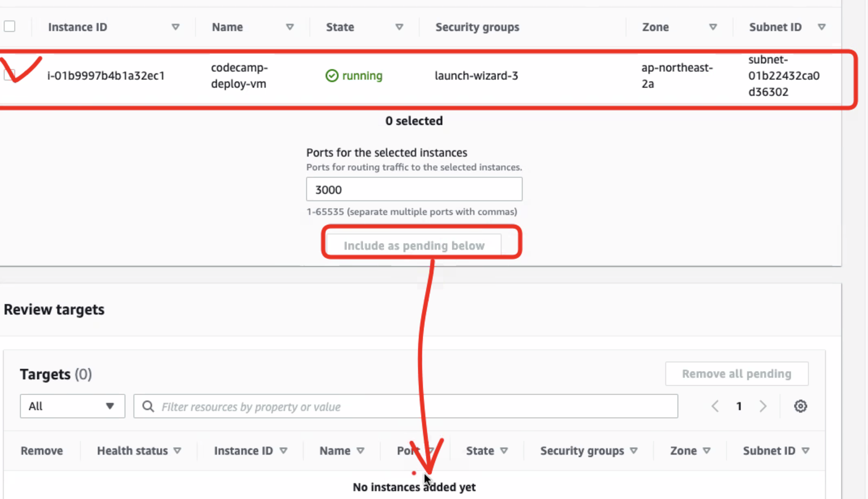Go to next page of targets

[x=763, y=406]
